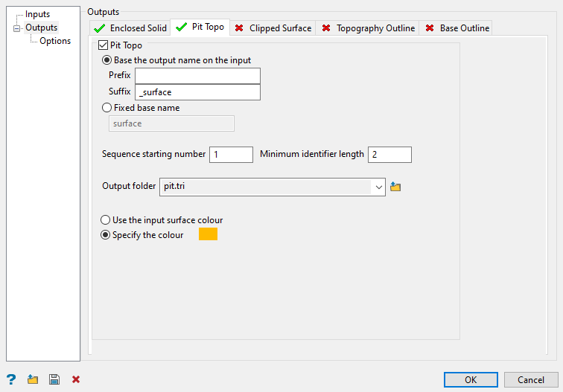Click red cross icon on Clipped Surface tab
Image resolution: width=563 pixels, height=392 pixels.
[239, 28]
